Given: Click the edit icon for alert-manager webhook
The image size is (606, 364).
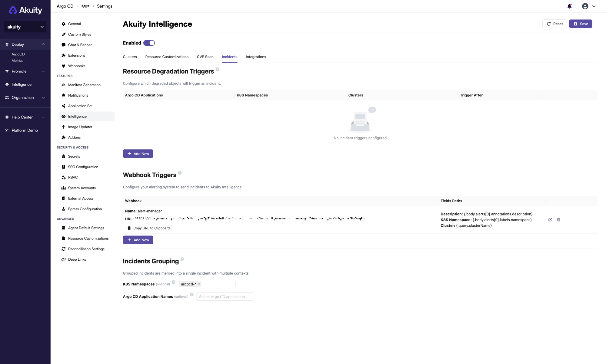Looking at the screenshot, I should tap(550, 220).
